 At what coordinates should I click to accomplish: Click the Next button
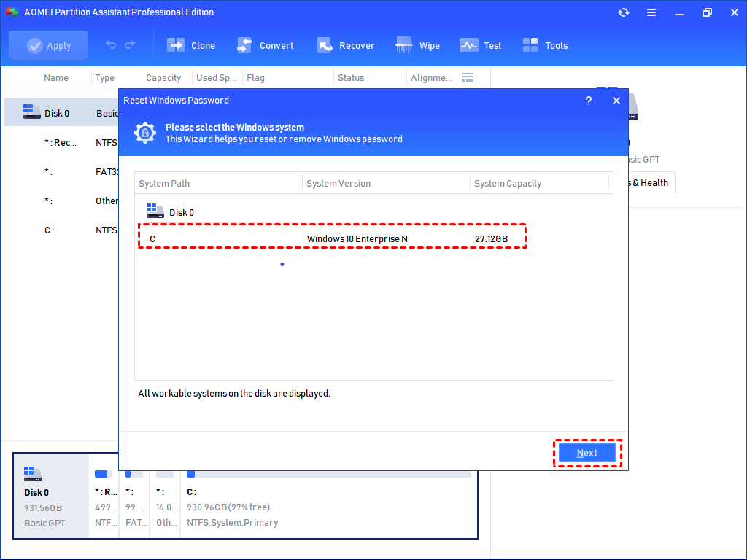pos(587,452)
